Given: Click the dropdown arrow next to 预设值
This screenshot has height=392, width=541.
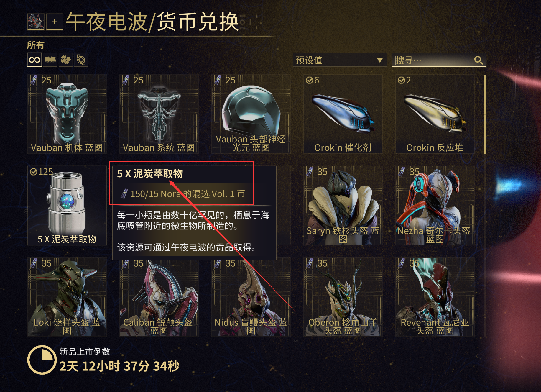Looking at the screenshot, I should [x=380, y=60].
